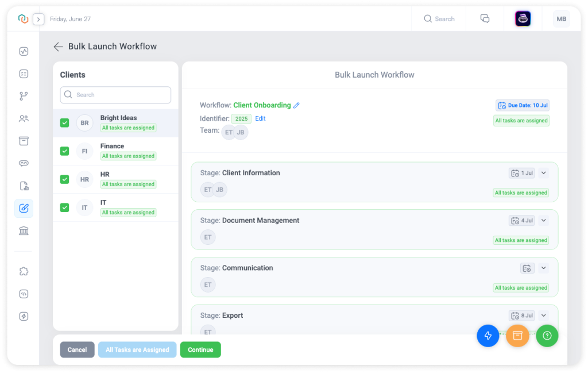This screenshot has height=373, width=588.
Task: Click the ET avatar in Team row
Action: (229, 132)
